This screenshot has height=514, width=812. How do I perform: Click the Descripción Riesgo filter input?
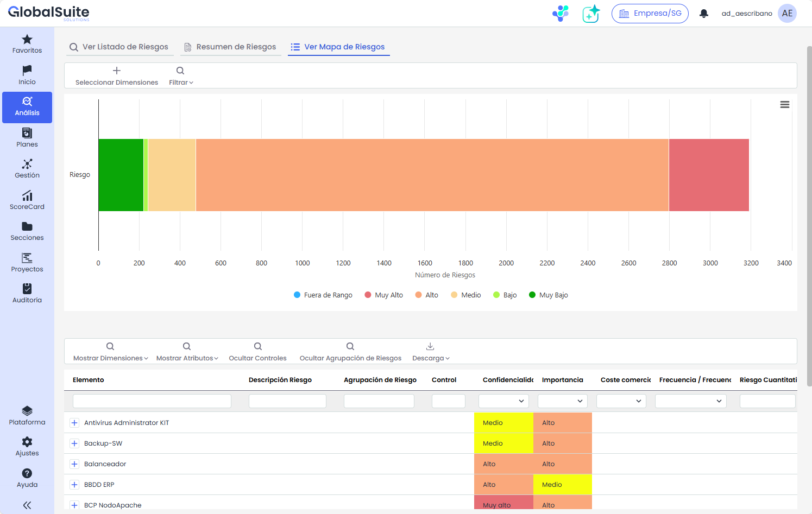[287, 401]
